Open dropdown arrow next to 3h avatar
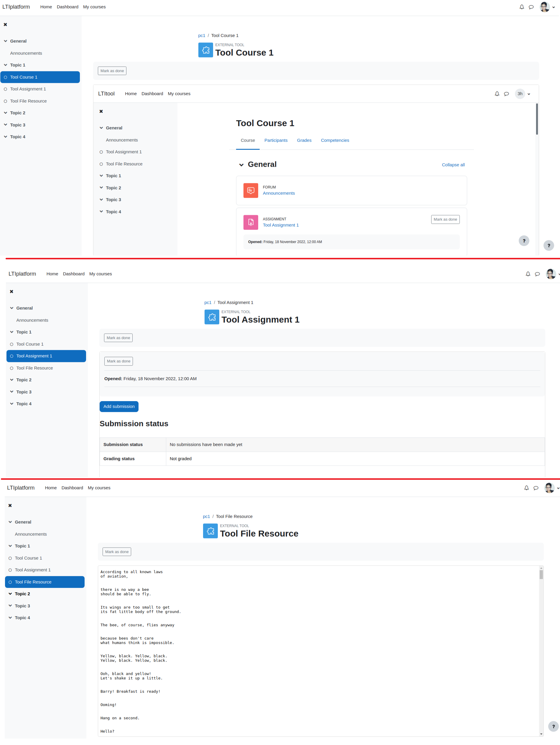This screenshot has height=745, width=560. coord(529,94)
